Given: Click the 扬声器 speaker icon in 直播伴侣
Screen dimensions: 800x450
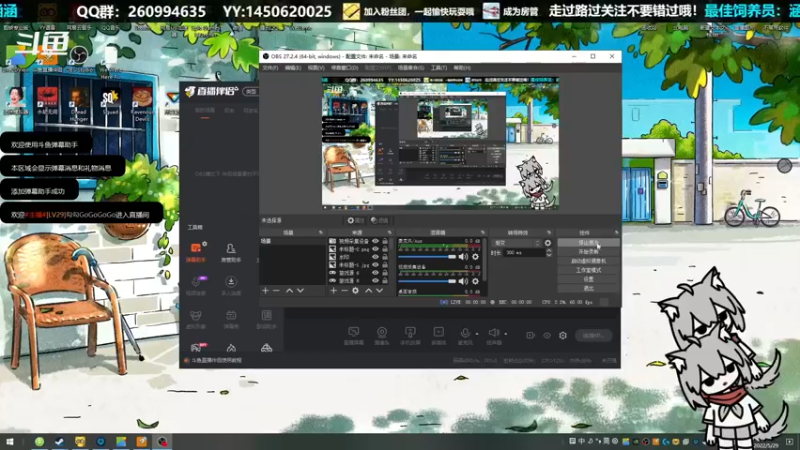Looking at the screenshot, I should [493, 333].
